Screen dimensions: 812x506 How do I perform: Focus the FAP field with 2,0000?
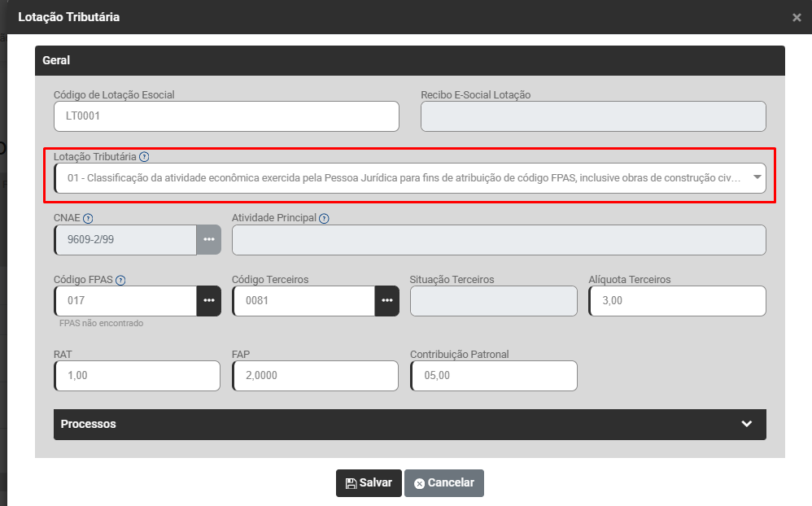coord(316,376)
